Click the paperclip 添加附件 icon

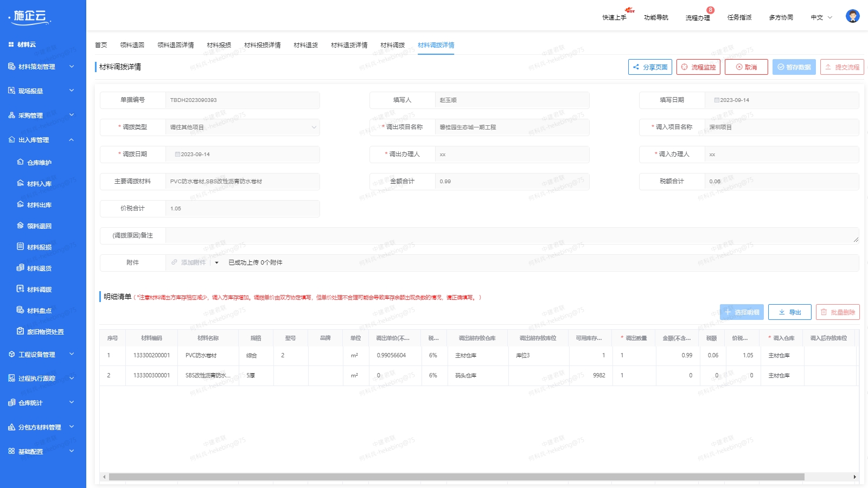174,262
